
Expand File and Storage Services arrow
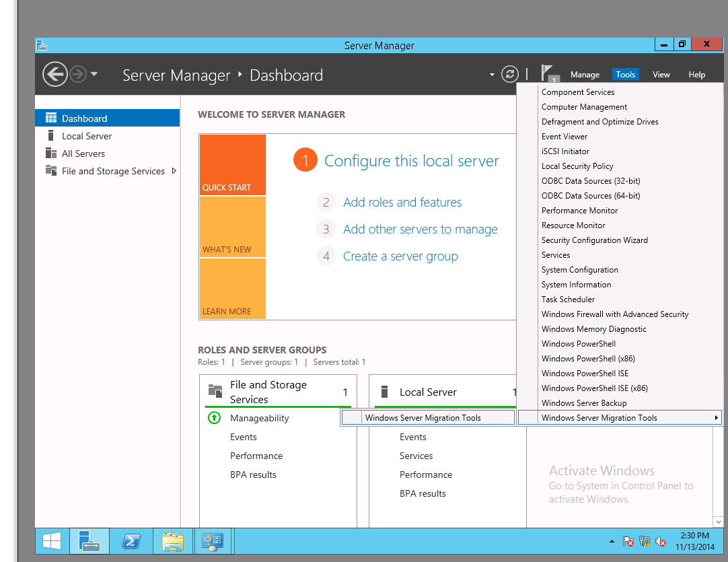(x=174, y=171)
